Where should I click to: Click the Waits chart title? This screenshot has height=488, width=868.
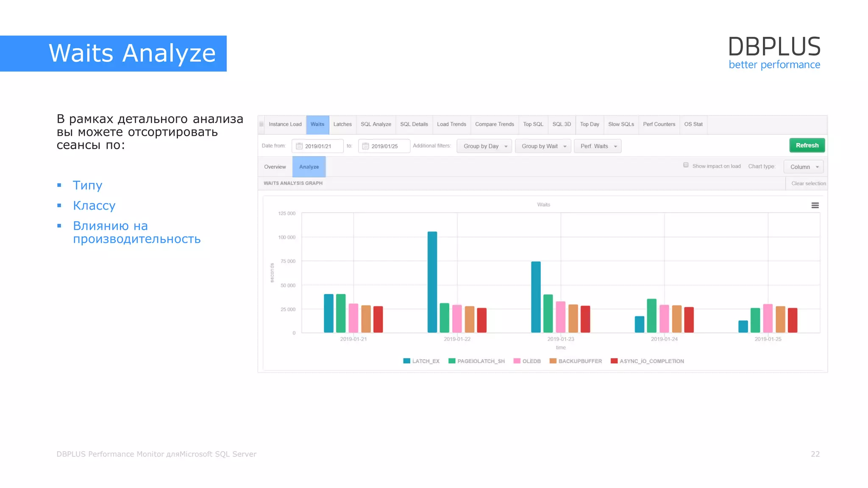point(543,205)
